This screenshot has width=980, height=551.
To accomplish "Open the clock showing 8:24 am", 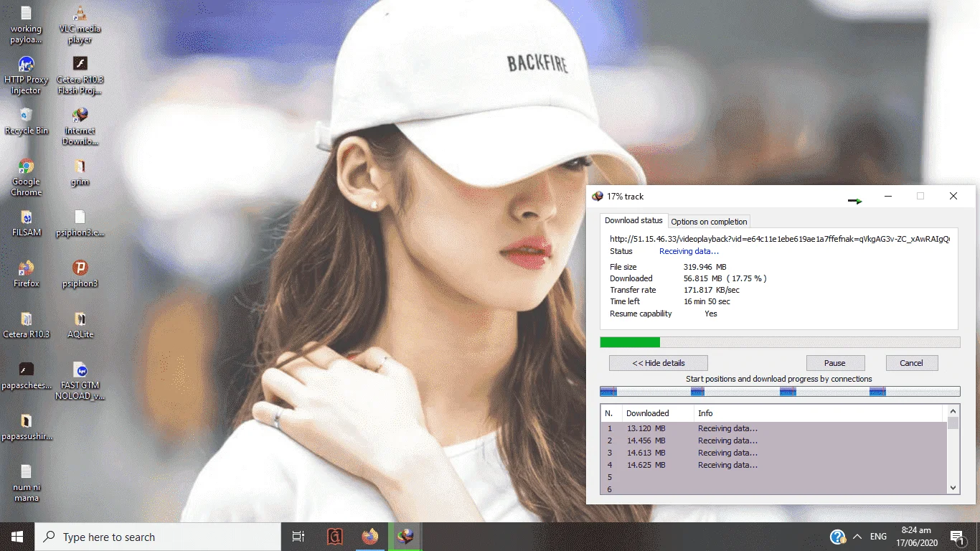I will click(915, 537).
